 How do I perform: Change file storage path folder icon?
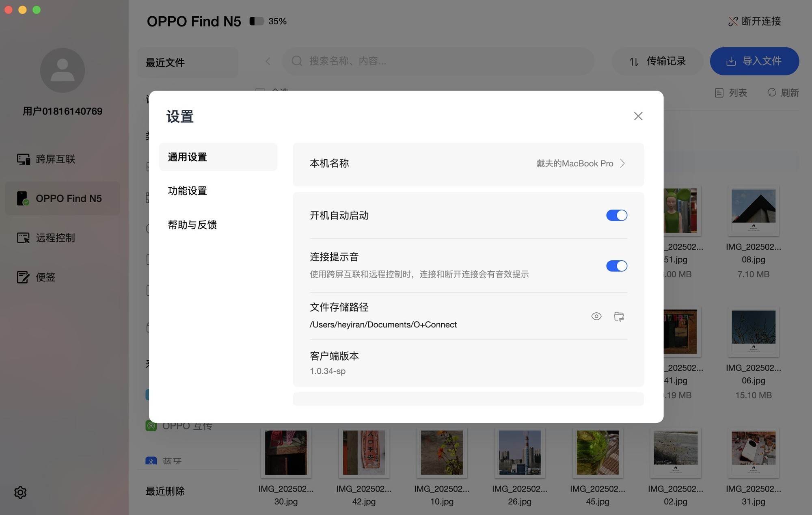(619, 316)
